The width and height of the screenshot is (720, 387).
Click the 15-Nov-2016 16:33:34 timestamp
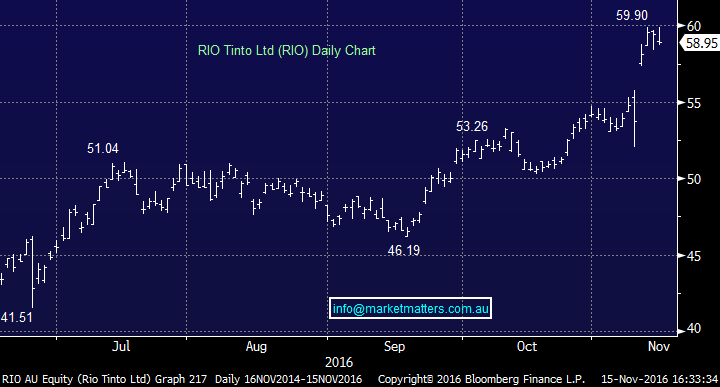pyautogui.click(x=660, y=379)
